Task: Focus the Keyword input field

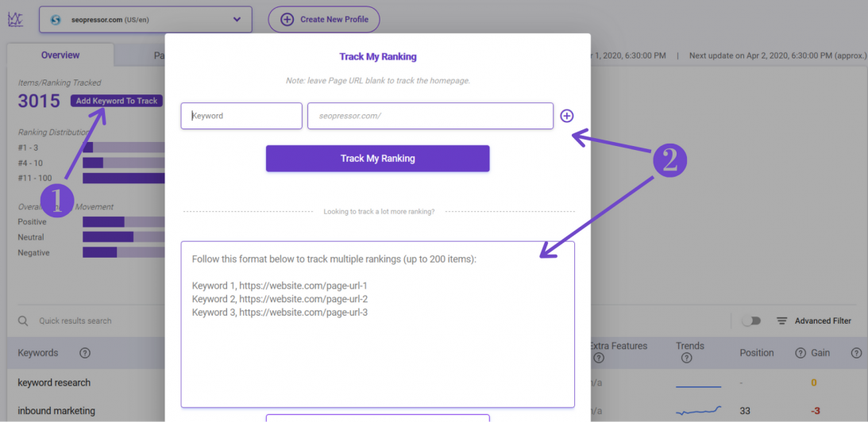Action: [x=241, y=116]
